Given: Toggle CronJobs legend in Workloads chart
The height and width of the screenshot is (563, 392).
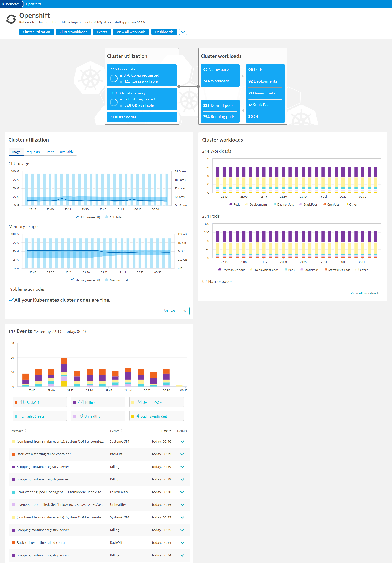Looking at the screenshot, I should click(x=331, y=204).
